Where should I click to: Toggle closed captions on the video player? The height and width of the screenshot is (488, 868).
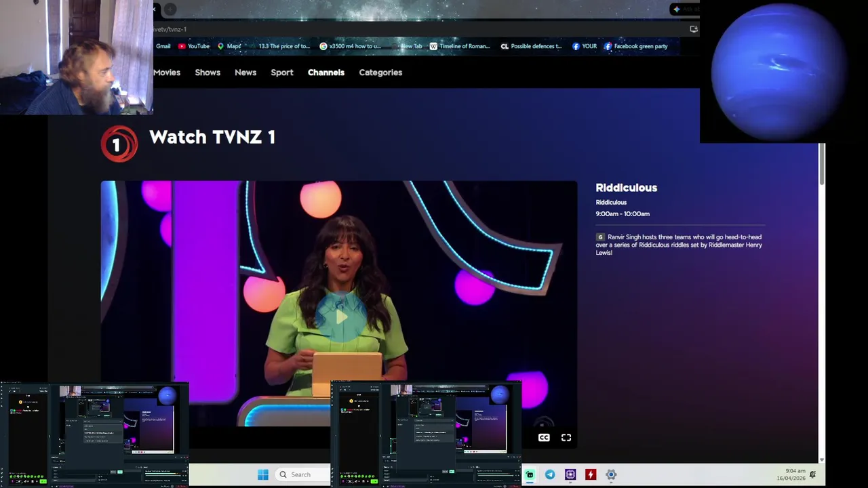click(x=544, y=438)
